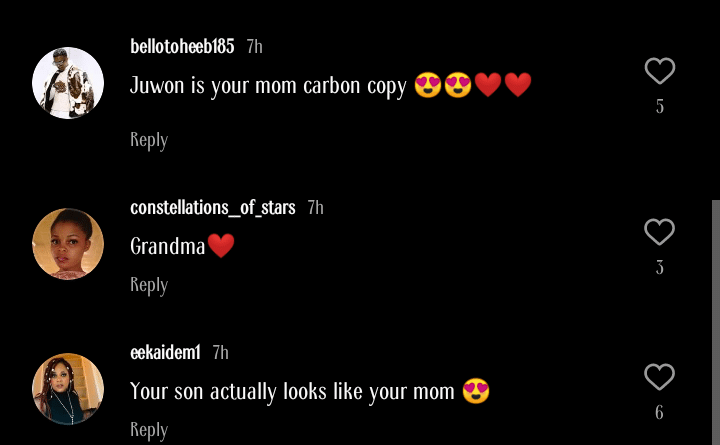Visit the eekaidem1 username link
The width and height of the screenshot is (720, 445).
point(165,352)
